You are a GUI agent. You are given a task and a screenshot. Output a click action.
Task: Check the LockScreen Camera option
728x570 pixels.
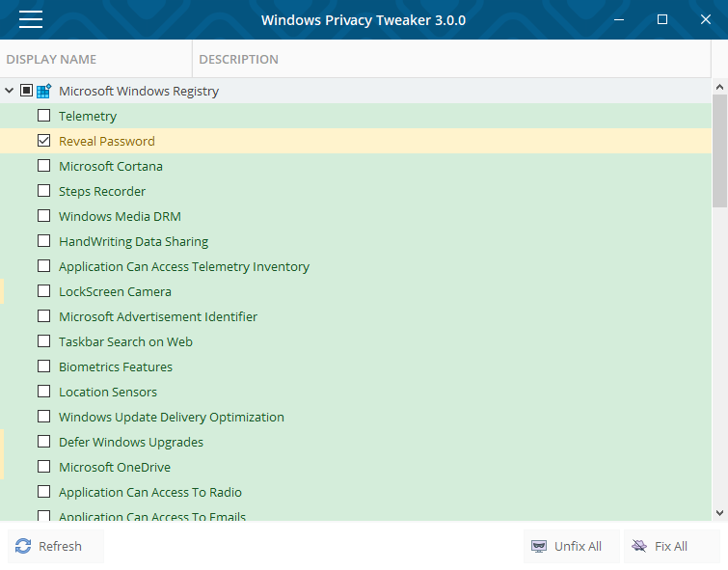click(x=43, y=291)
